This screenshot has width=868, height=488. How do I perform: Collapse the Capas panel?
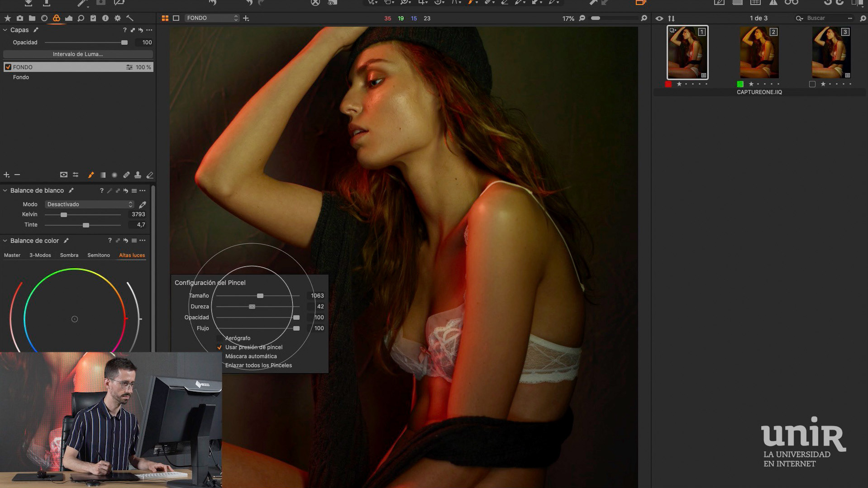5,30
